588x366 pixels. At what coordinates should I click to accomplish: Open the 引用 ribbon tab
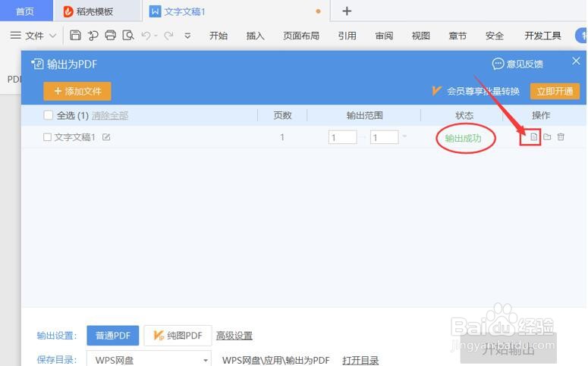[x=347, y=36]
